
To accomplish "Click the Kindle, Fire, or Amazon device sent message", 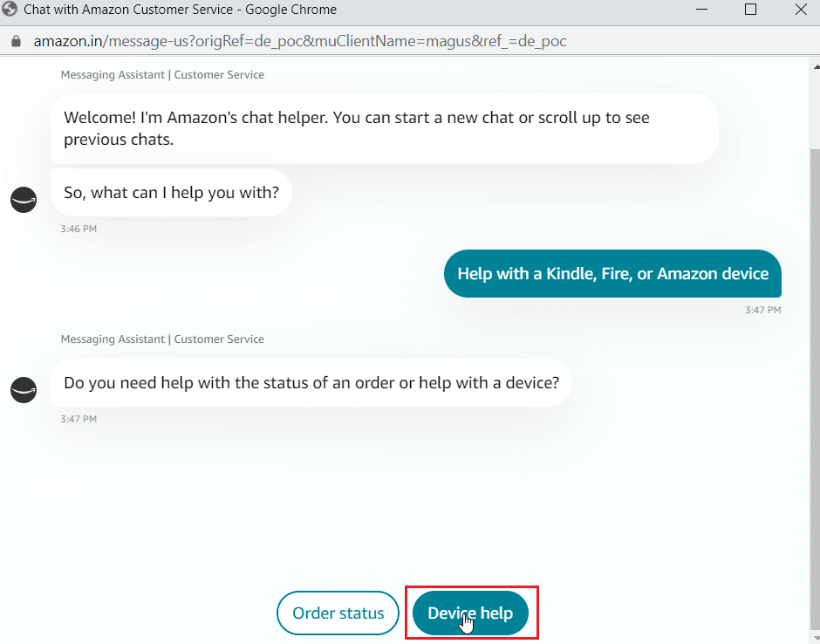I will tap(612, 273).
